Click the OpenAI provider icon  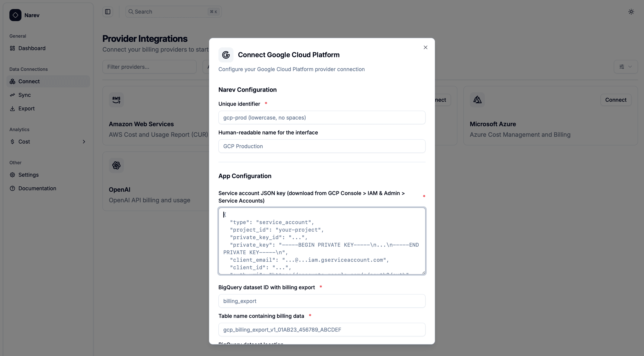tap(116, 165)
